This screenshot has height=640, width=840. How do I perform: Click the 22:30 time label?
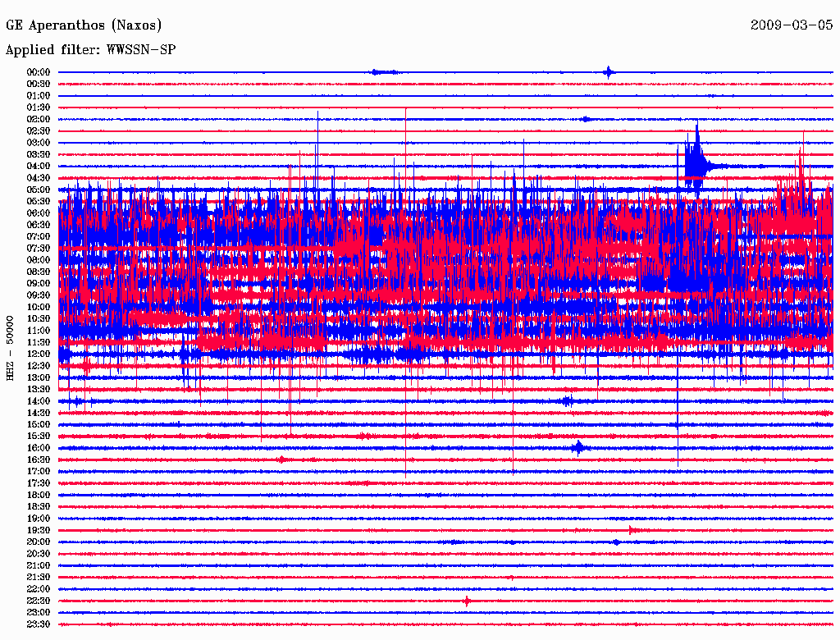39,601
